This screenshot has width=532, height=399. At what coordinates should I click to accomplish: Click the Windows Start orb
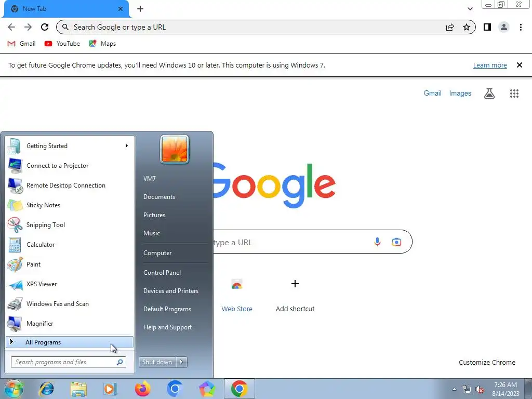click(14, 389)
